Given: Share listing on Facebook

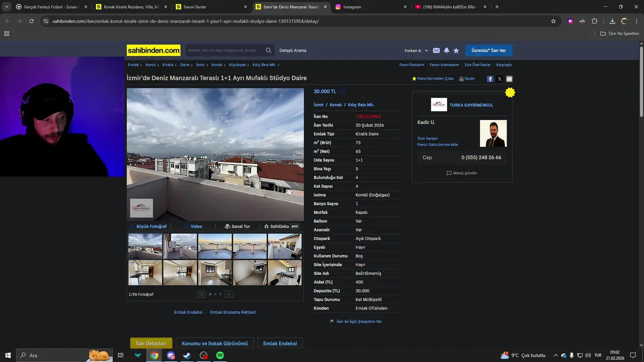Looking at the screenshot, I should tap(490, 79).
